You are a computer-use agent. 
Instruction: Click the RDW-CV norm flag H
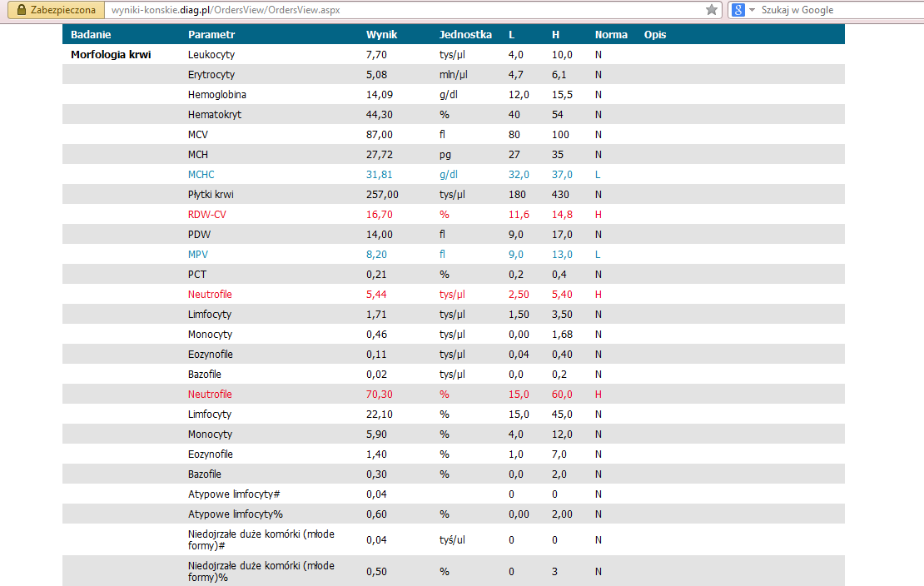click(x=599, y=215)
